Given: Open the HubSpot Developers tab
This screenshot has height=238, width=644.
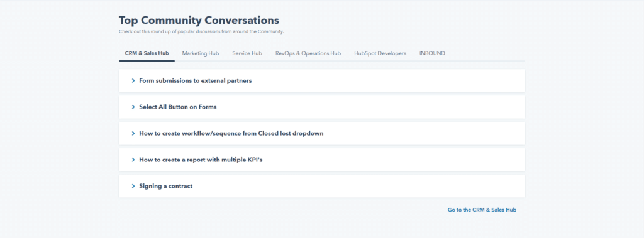Looking at the screenshot, I should (380, 53).
